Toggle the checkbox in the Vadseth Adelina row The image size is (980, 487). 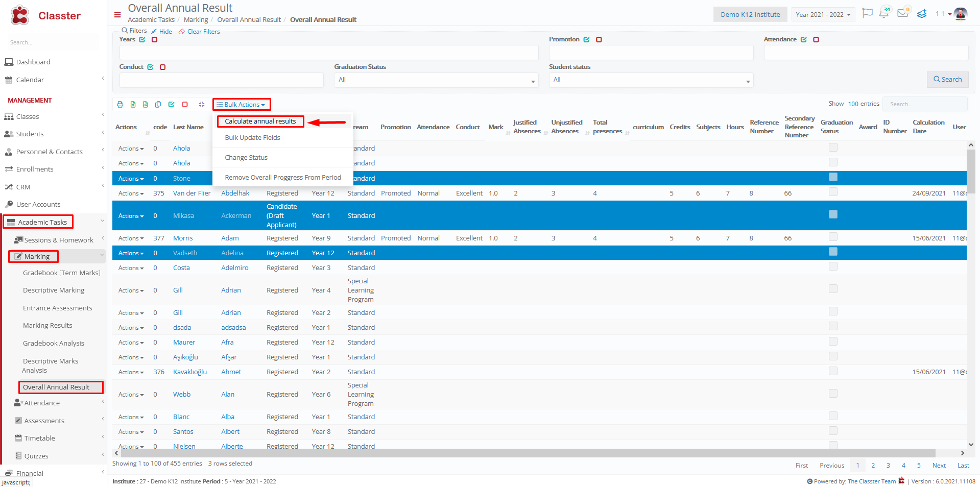833,252
